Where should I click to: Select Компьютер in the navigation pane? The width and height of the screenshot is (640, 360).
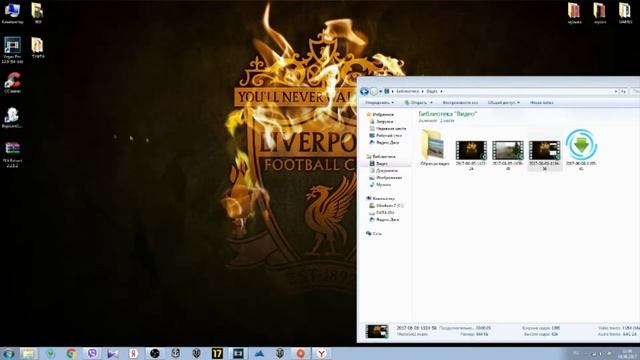(380, 198)
